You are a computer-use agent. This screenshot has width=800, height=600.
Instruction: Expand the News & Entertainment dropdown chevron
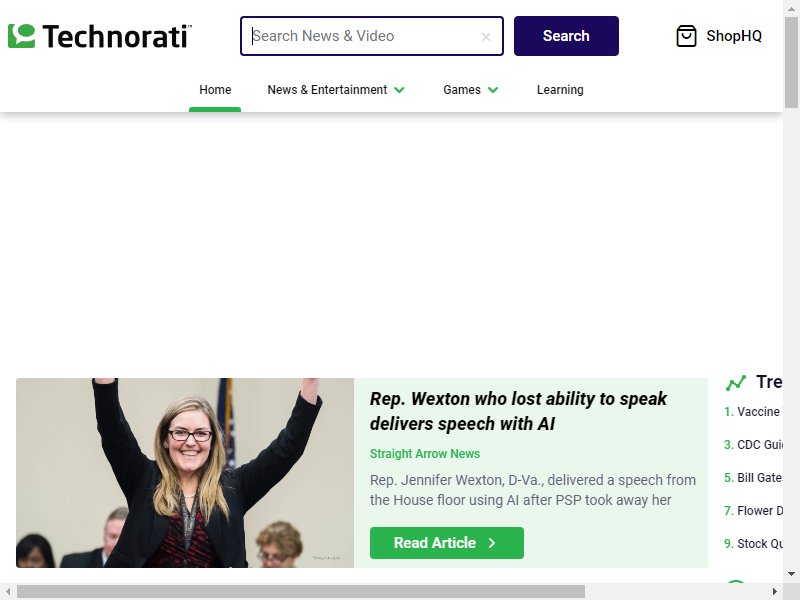[x=399, y=90]
